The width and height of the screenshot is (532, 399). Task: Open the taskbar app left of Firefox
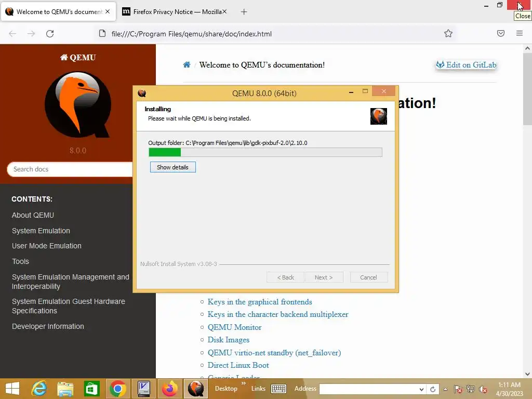coord(144,389)
